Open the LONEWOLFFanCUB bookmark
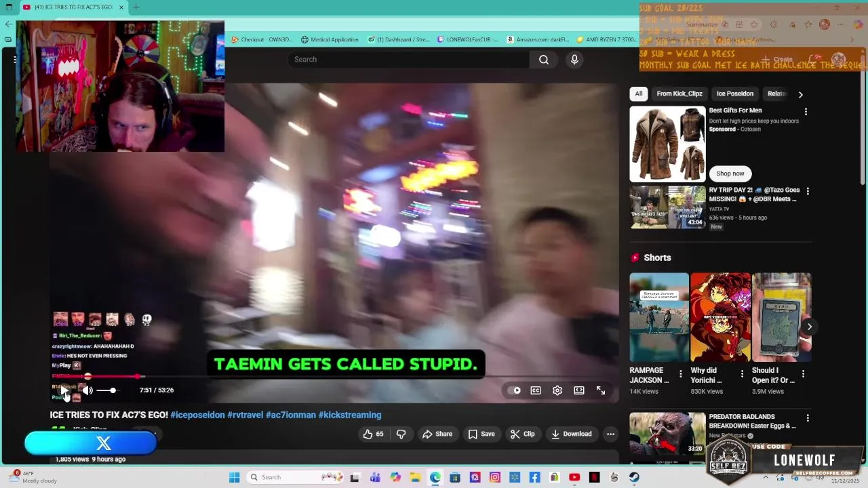Screen dimensions: 868x488 pos(468,39)
